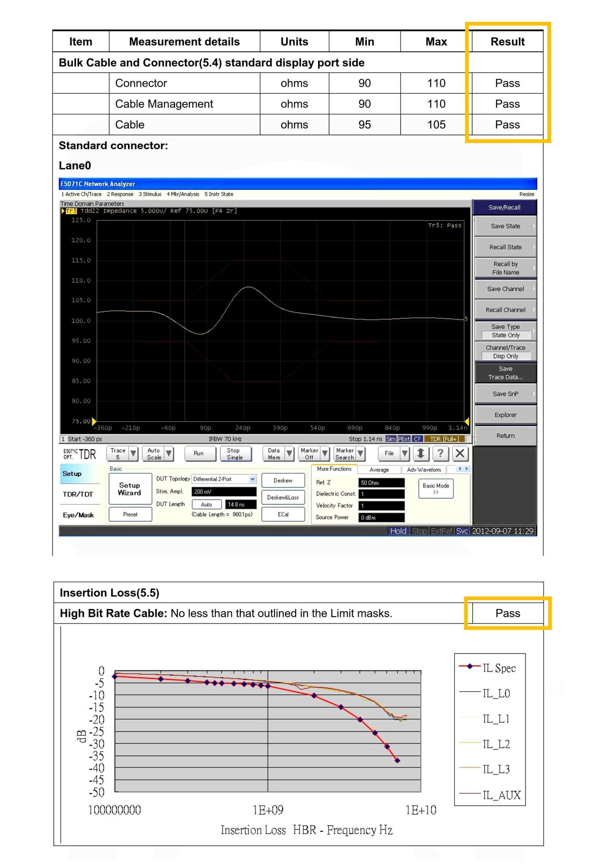Expand the File dropdown arrow
604x868 pixels.
(405, 453)
